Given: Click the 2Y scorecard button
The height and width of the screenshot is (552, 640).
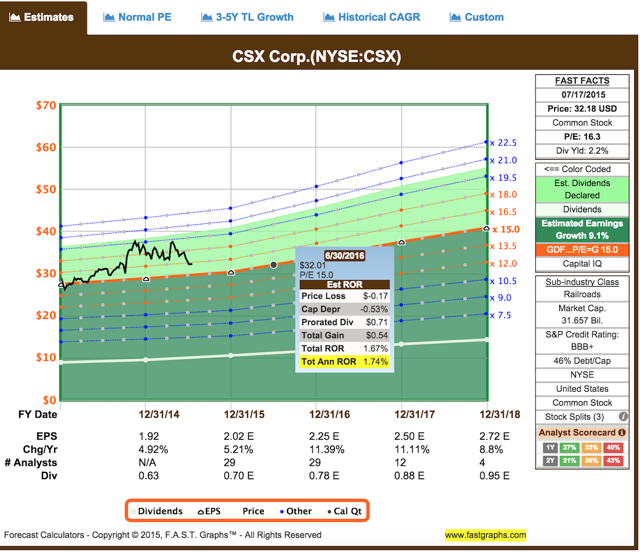Looking at the screenshot, I should [x=551, y=461].
